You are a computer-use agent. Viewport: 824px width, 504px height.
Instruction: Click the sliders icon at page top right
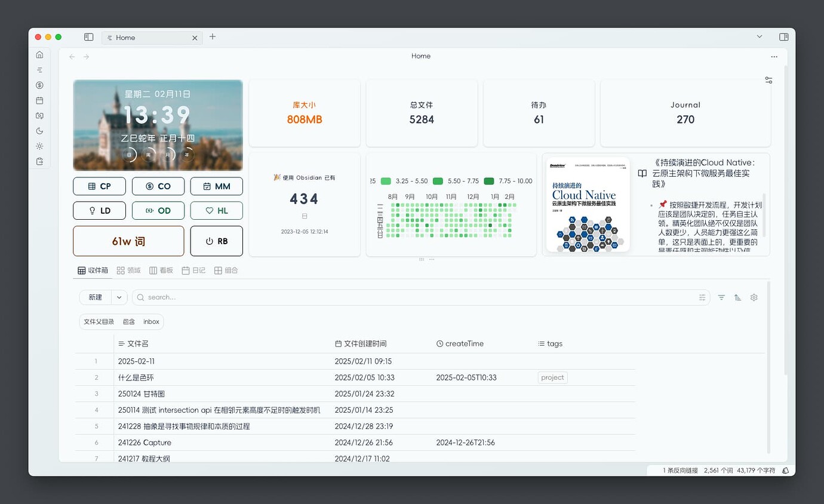pos(768,80)
